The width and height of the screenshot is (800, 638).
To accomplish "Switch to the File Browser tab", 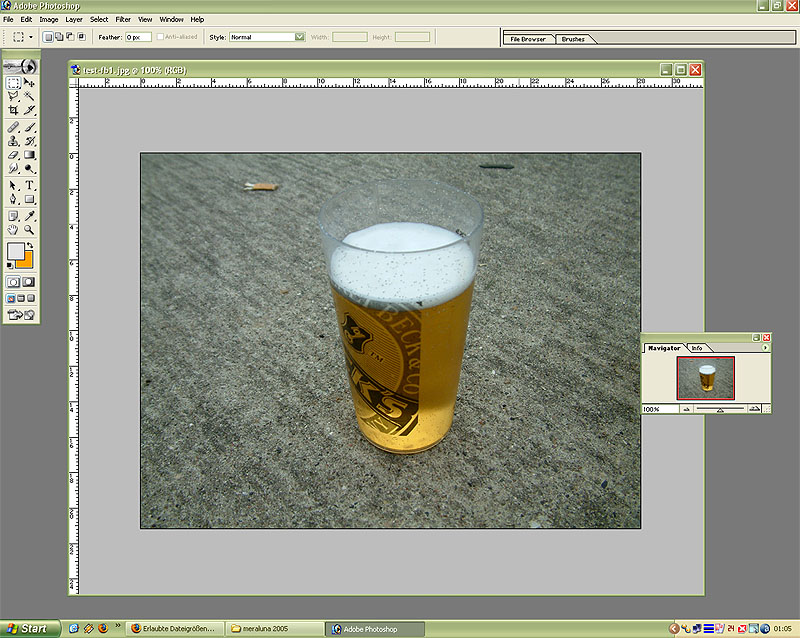I will 528,39.
